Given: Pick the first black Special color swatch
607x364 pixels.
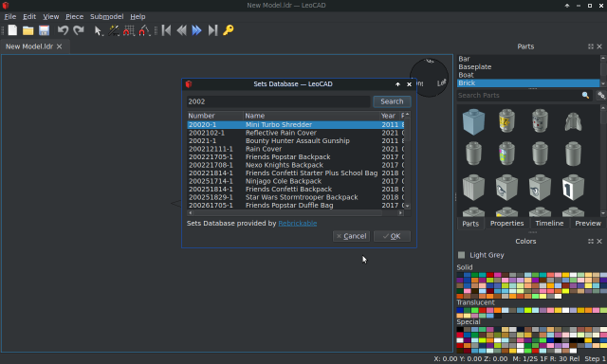Looking at the screenshot, I should pyautogui.click(x=460, y=330).
